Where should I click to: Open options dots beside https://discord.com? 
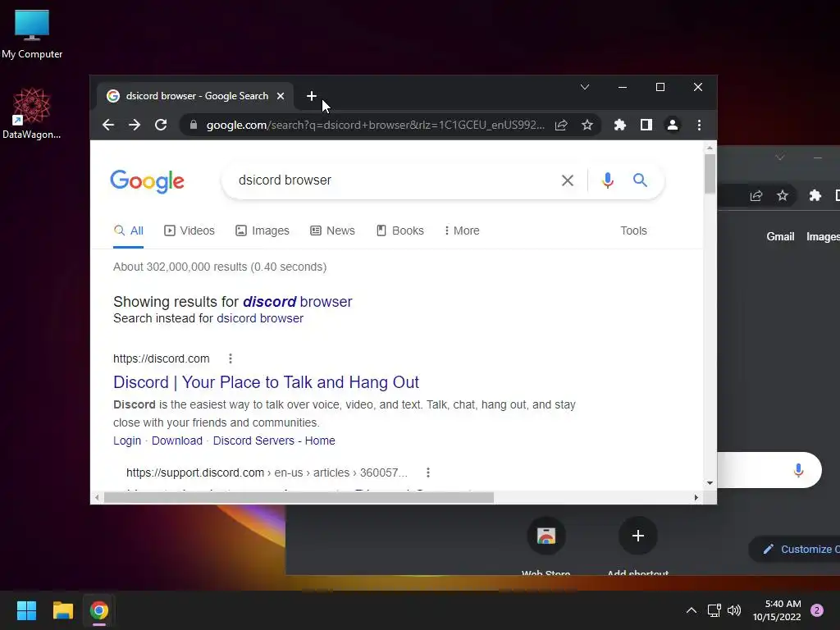231,358
